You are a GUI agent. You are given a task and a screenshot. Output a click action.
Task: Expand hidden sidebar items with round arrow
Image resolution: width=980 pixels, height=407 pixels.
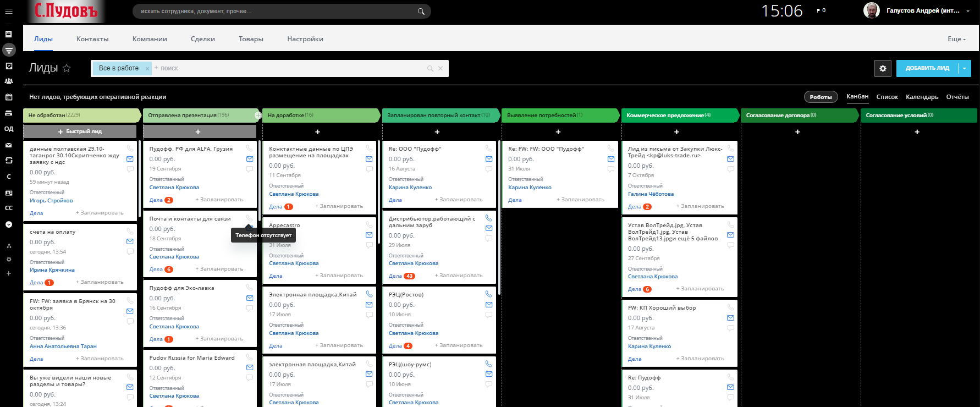click(9, 224)
